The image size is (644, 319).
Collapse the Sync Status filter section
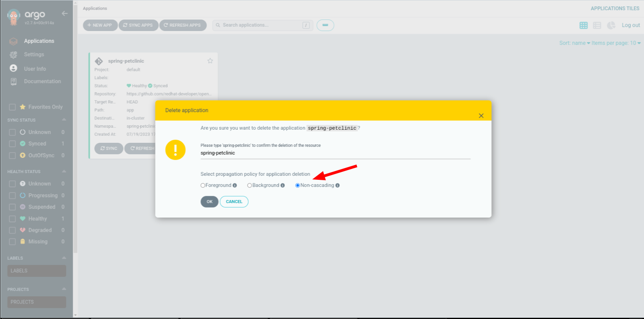point(64,120)
